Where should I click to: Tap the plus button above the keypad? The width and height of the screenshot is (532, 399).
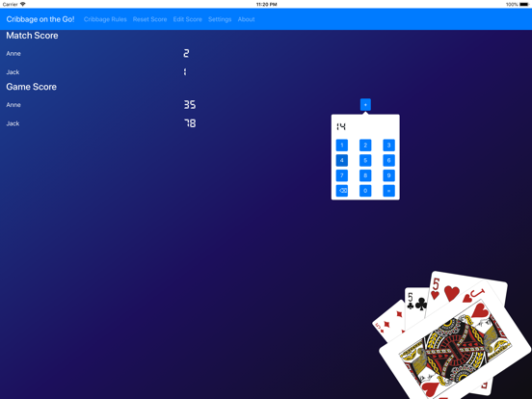[365, 104]
